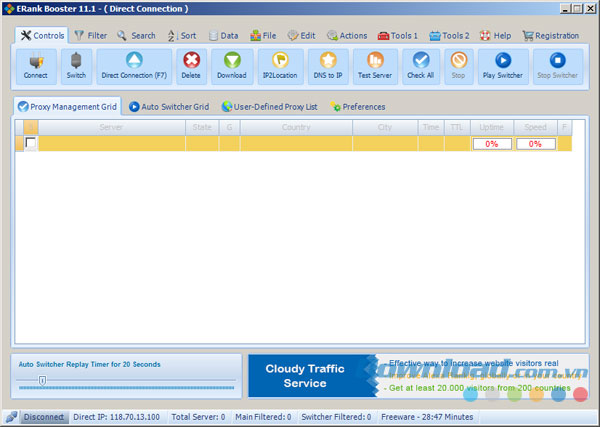Open the Actions tab
This screenshot has height=427, width=600.
coord(347,36)
